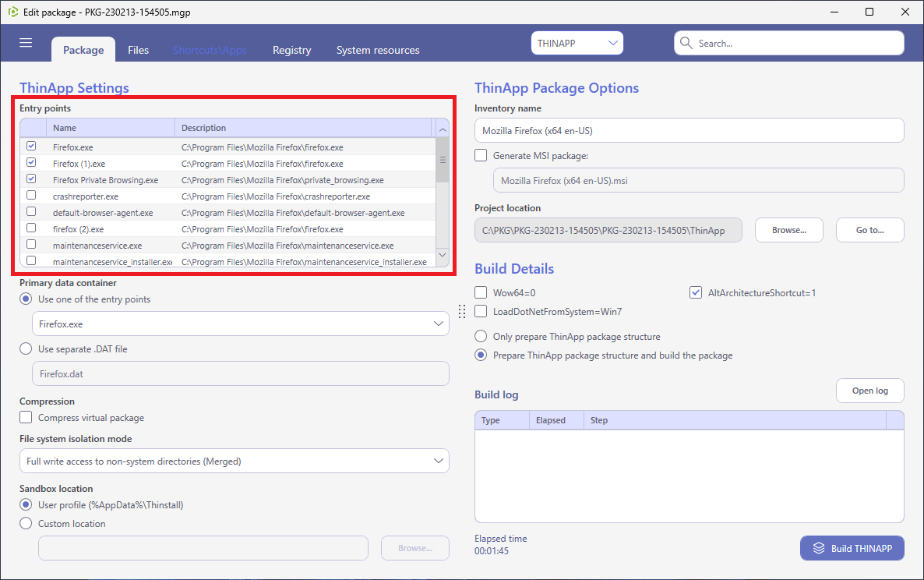This screenshot has width=924, height=580.
Task: Open the Shortcuts\Apps tab
Action: click(x=210, y=50)
